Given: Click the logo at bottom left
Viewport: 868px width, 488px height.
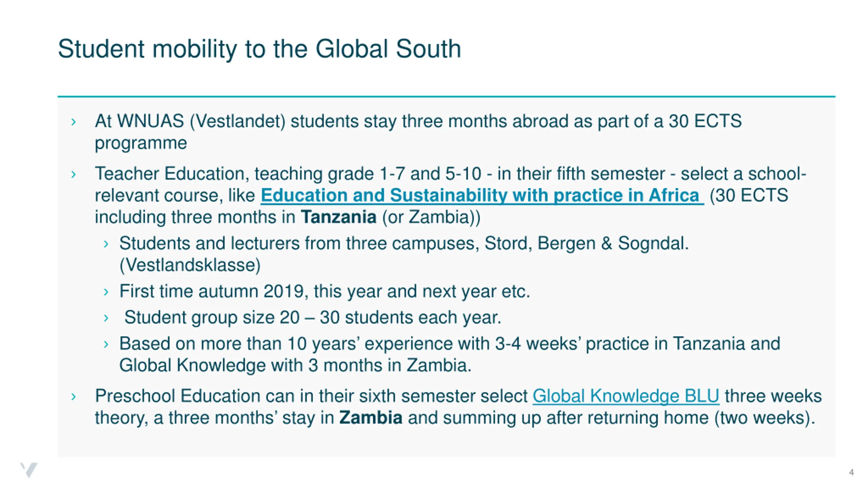Looking at the screenshot, I should tap(29, 470).
